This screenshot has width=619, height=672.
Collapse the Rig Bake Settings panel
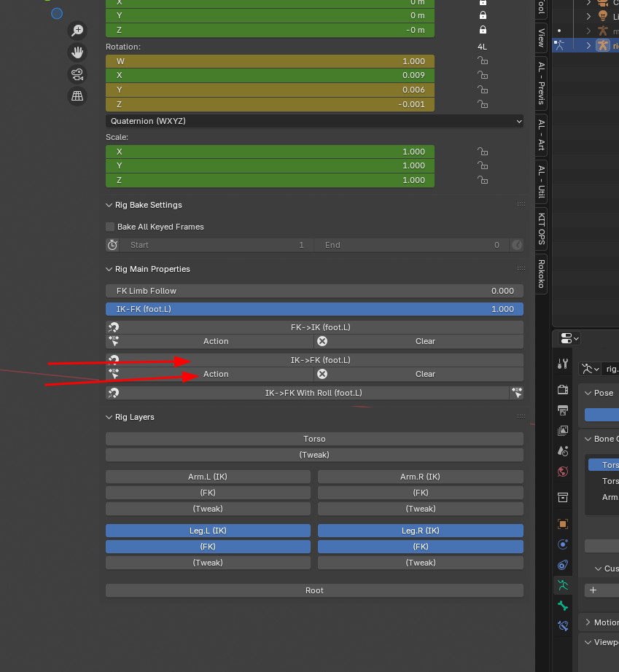pyautogui.click(x=109, y=206)
